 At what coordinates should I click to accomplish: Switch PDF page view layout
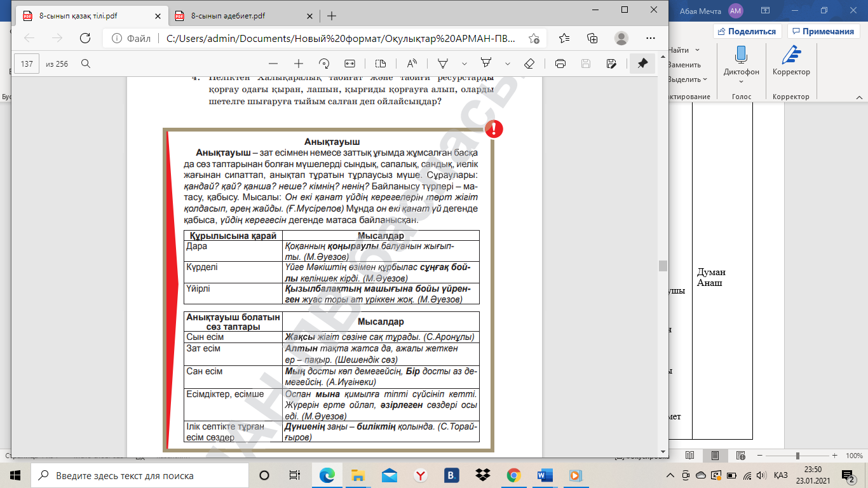pyautogui.click(x=381, y=64)
